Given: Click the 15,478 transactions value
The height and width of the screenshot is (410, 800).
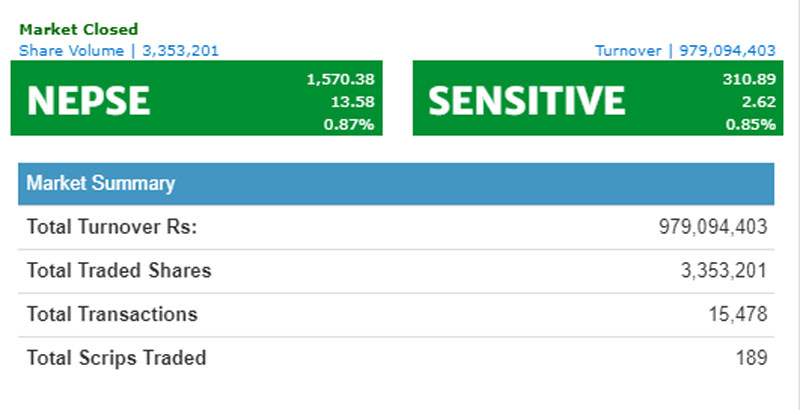Looking at the screenshot, I should [x=741, y=314].
